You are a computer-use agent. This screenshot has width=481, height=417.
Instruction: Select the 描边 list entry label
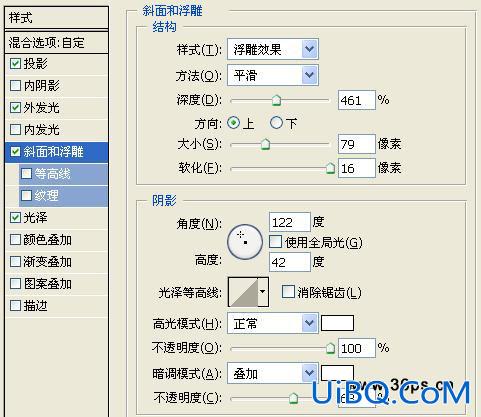(x=35, y=306)
